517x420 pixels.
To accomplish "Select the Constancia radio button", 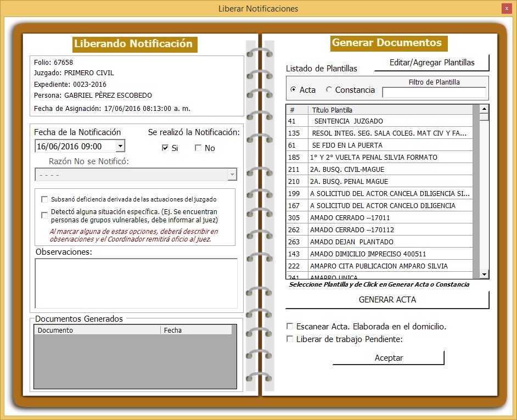I will [329, 89].
